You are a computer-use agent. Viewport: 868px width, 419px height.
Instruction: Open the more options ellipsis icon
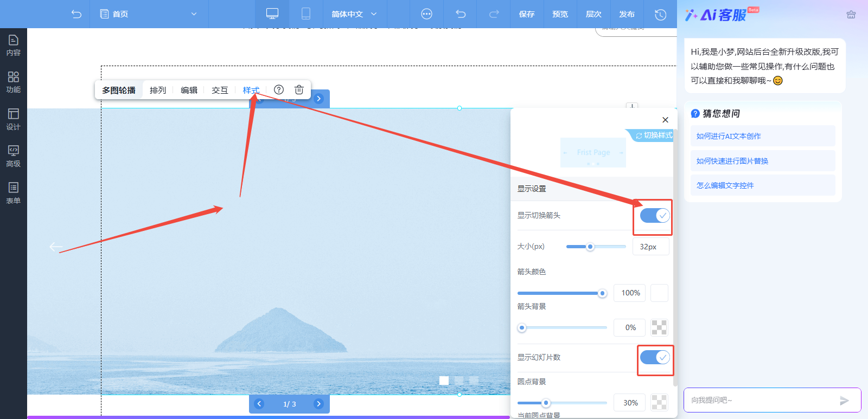[427, 14]
